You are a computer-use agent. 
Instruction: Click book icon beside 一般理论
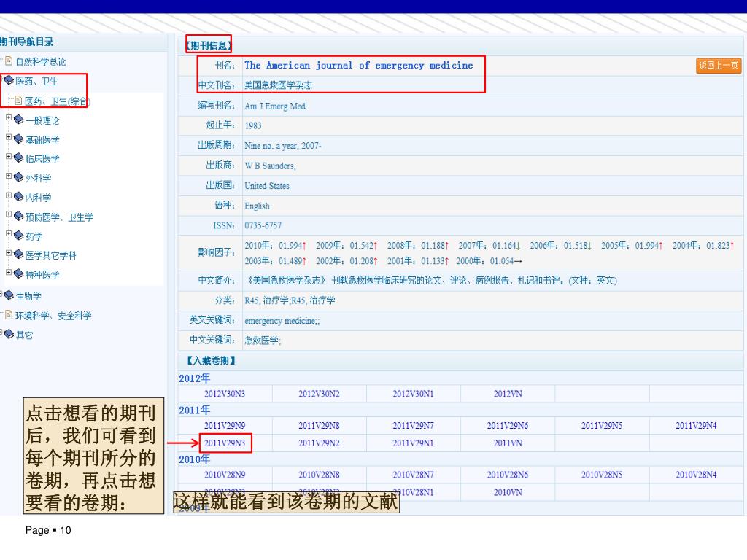(x=18, y=120)
